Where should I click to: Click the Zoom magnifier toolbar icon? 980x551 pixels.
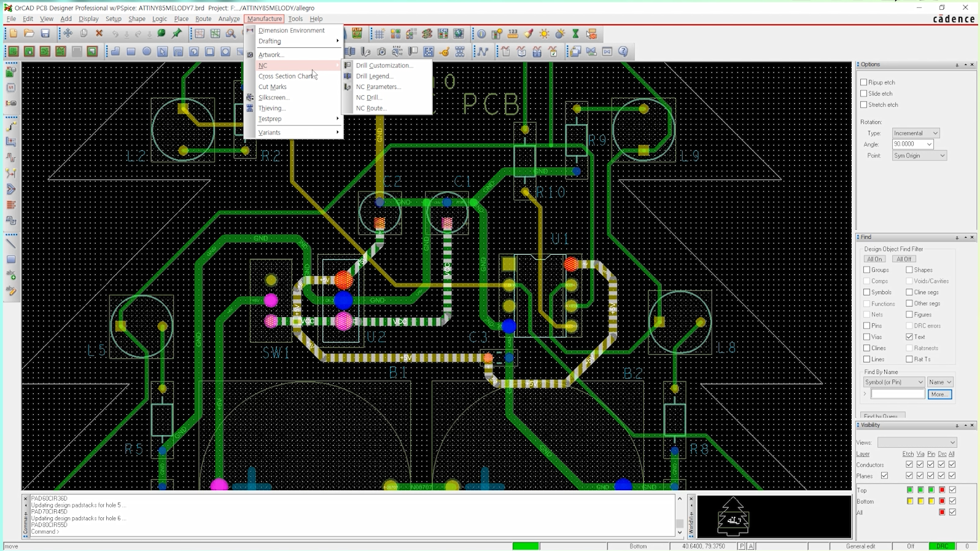pos(231,33)
